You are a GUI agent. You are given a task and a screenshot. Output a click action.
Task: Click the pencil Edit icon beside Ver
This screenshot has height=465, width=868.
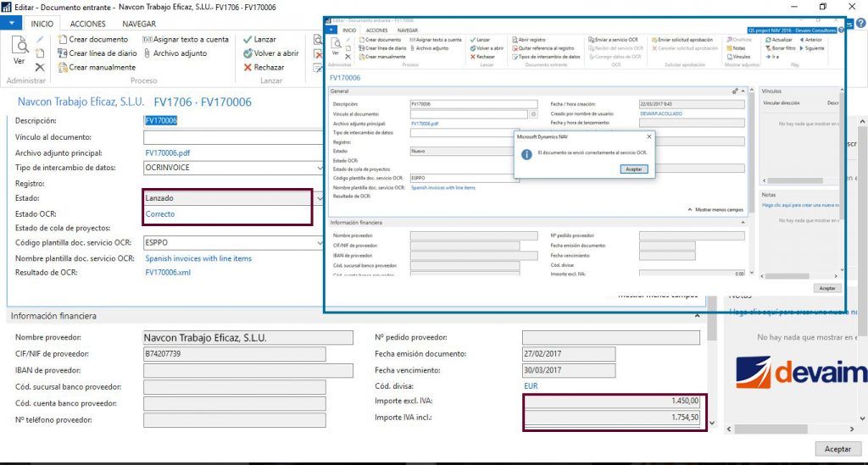(x=40, y=40)
